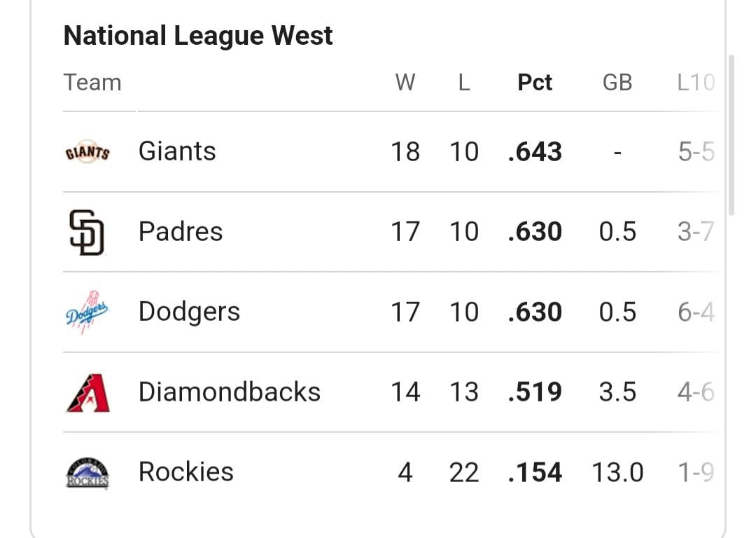Viewport: 756px width, 538px height.
Task: Click Giants winning percentage .643
Action: click(535, 152)
